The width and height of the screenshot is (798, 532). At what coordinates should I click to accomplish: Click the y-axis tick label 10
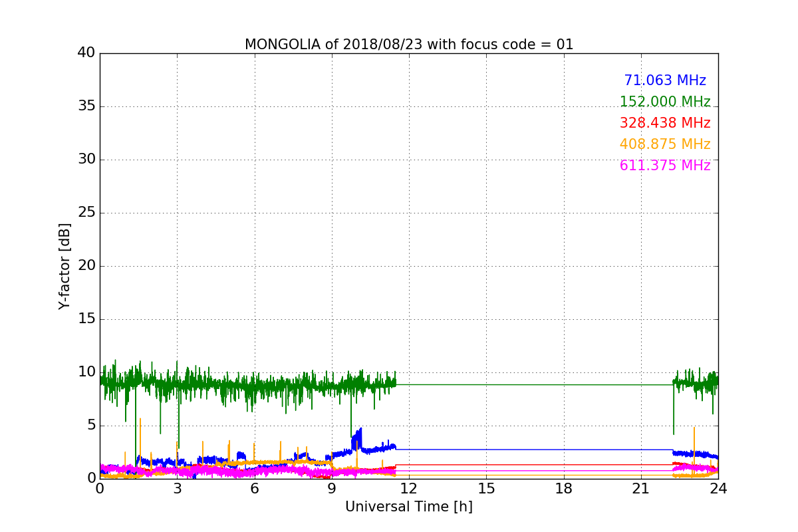(x=86, y=372)
